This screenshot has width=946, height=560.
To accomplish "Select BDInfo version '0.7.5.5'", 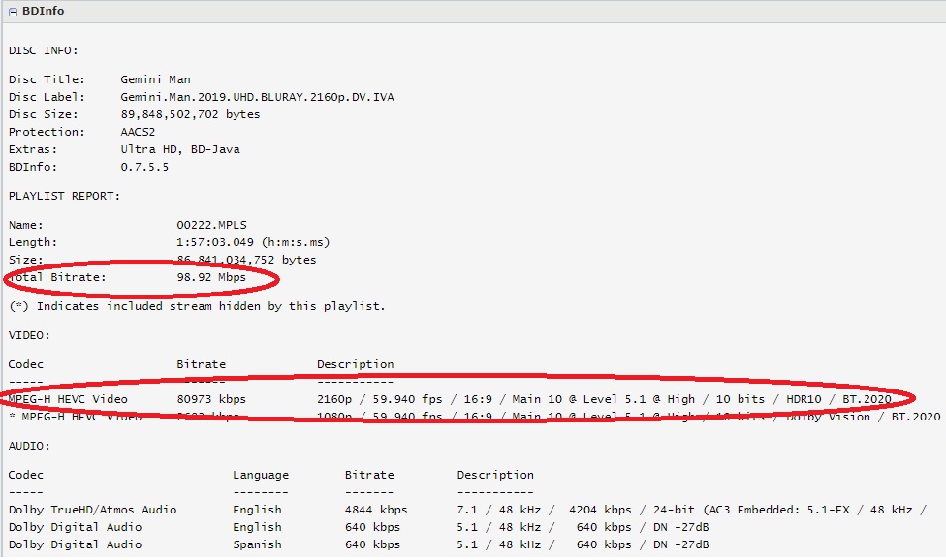I will 144,167.
